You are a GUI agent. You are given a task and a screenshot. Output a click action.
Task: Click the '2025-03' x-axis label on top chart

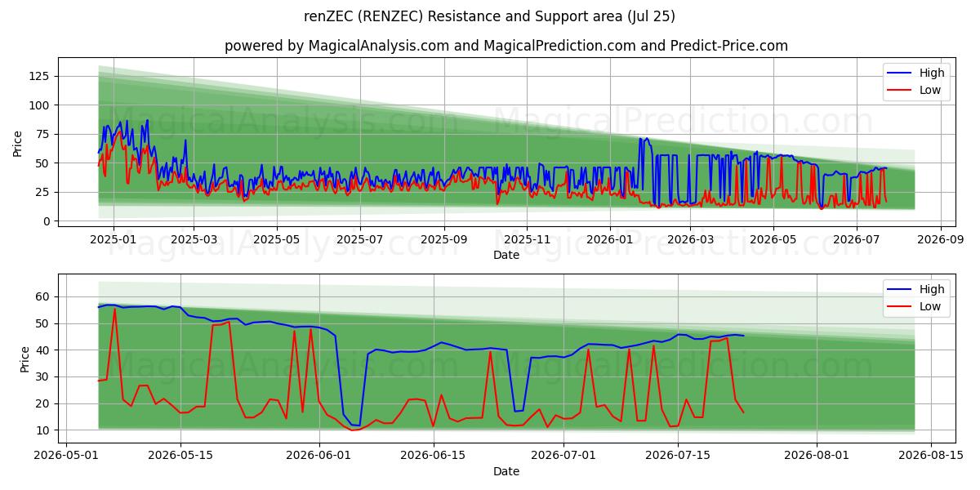[194, 240]
